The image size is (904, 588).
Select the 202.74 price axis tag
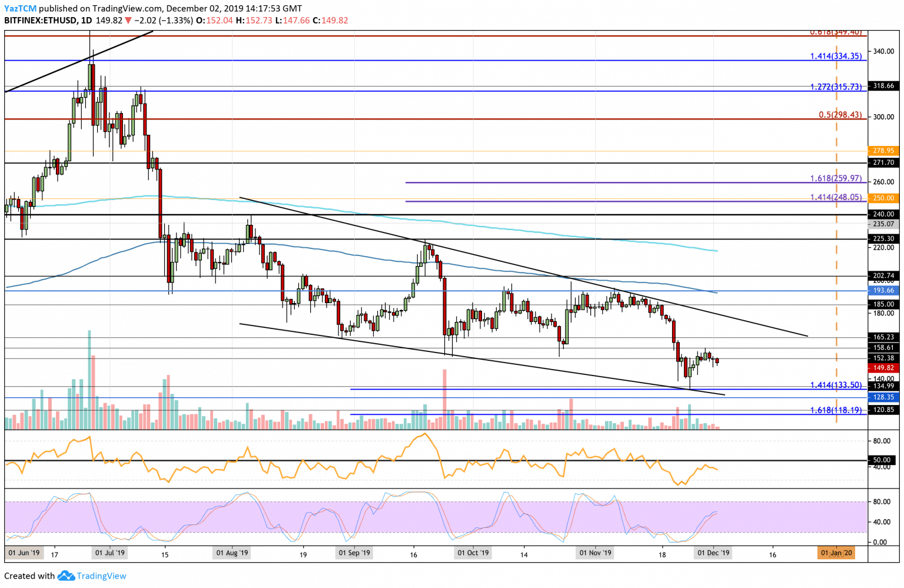coord(883,275)
